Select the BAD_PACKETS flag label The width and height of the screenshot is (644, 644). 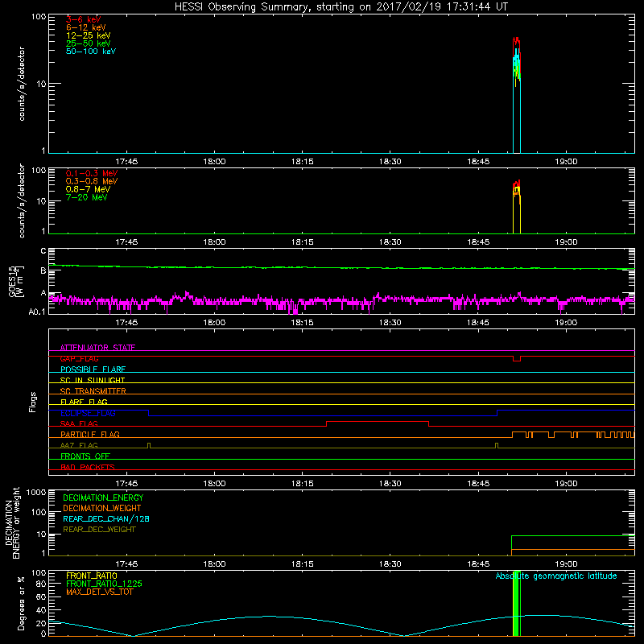(88, 468)
